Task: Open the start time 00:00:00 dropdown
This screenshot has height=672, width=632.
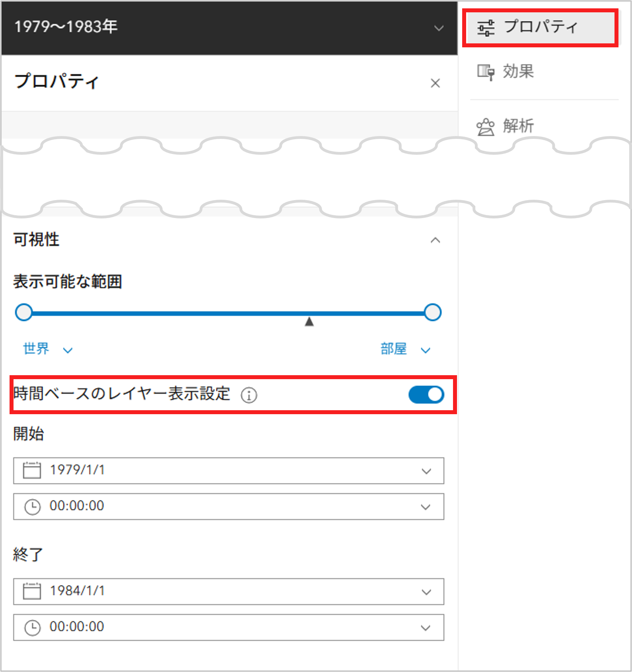Action: coord(229,506)
